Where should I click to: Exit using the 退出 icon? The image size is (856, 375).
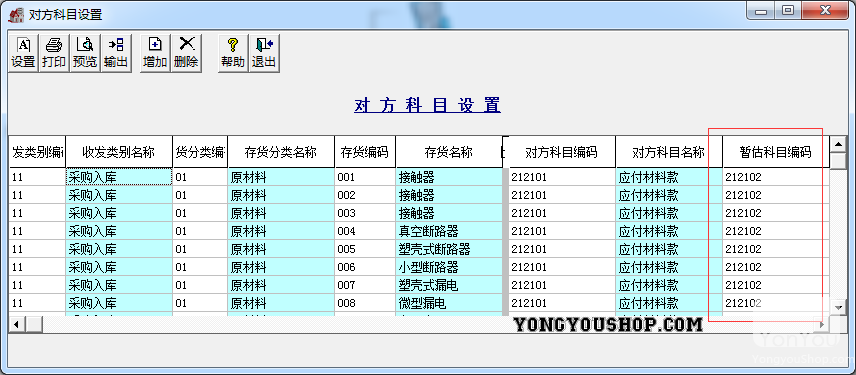click(264, 53)
